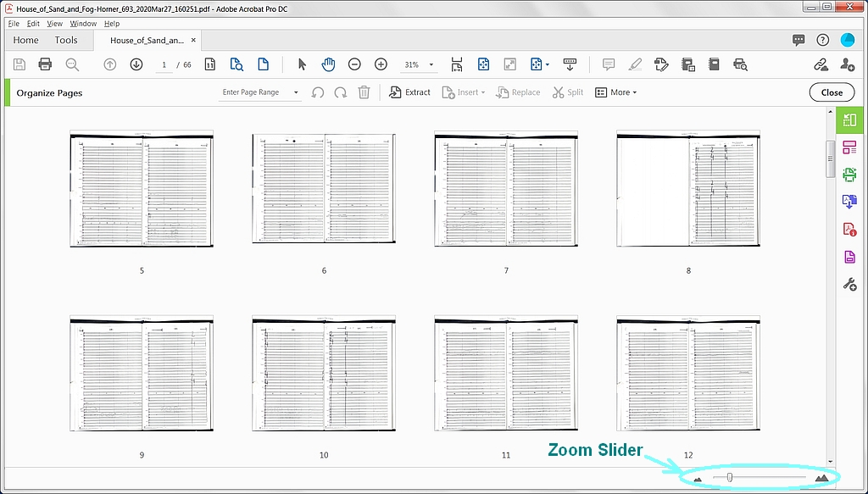The height and width of the screenshot is (494, 868).
Task: Open the Enter Page Range dropdown
Action: click(x=296, y=92)
